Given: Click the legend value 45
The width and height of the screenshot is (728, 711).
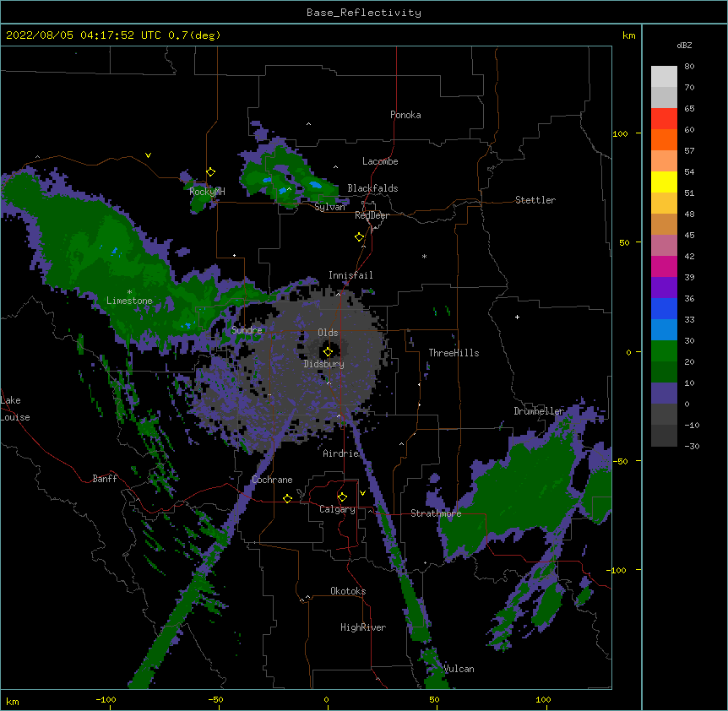Looking at the screenshot, I should point(689,236).
